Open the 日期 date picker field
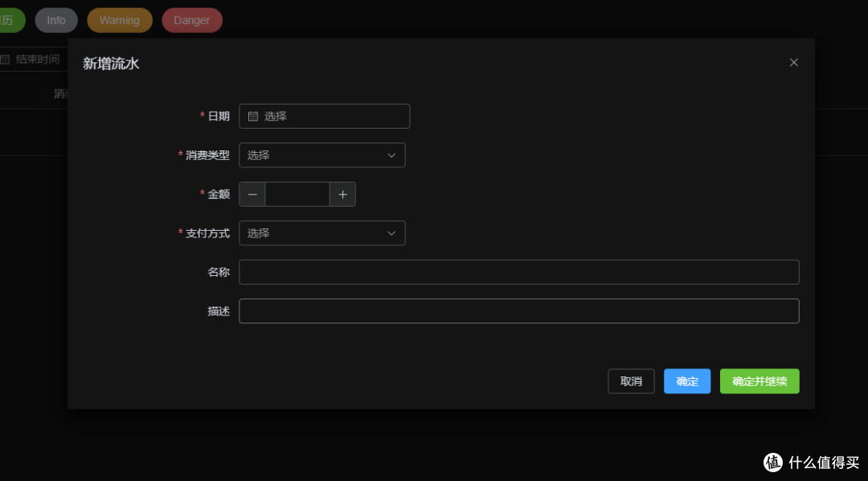The image size is (868, 481). click(325, 117)
